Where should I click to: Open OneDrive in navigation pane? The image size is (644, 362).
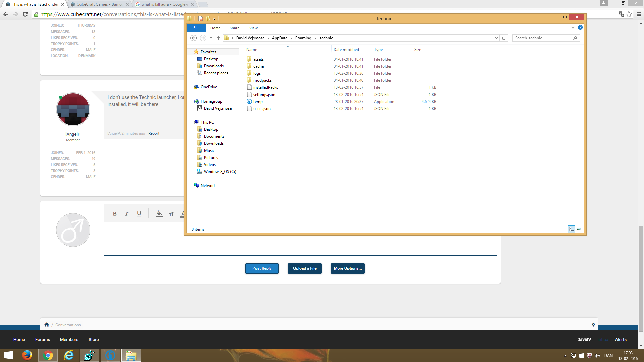(x=208, y=87)
